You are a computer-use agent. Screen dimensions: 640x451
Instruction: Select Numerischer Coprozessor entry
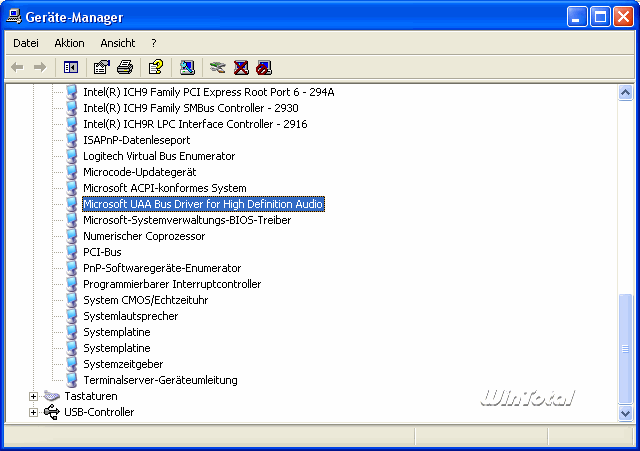coord(144,236)
